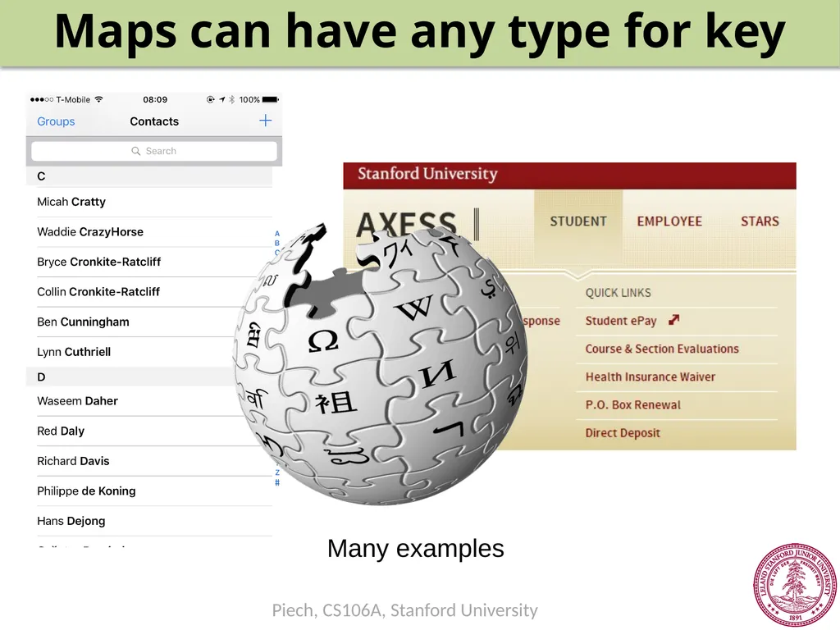The image size is (840, 630).
Task: Open Course & Section Evaluations link
Action: click(x=662, y=349)
